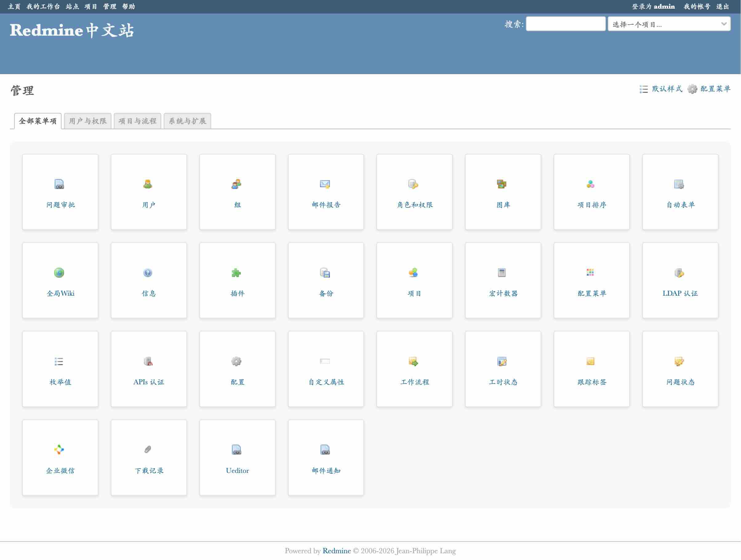The width and height of the screenshot is (741, 560).
Task: Open the 组 groups icon
Action: click(237, 184)
